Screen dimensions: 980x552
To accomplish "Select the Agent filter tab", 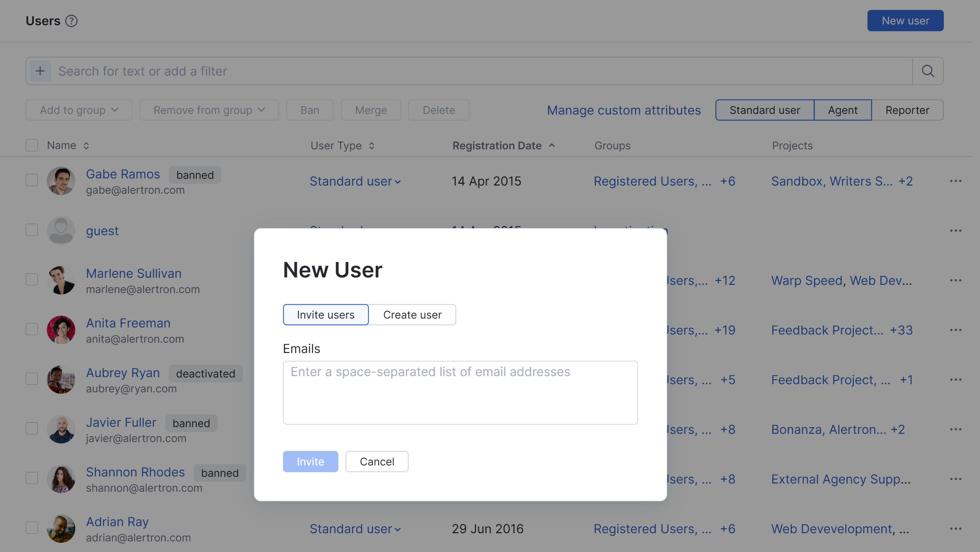I will (x=843, y=110).
